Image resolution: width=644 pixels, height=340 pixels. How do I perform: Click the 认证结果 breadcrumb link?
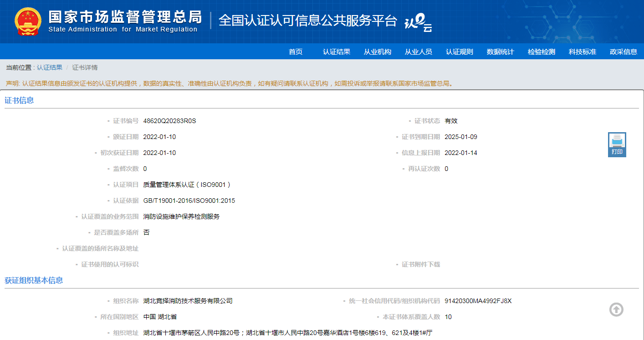(x=50, y=68)
